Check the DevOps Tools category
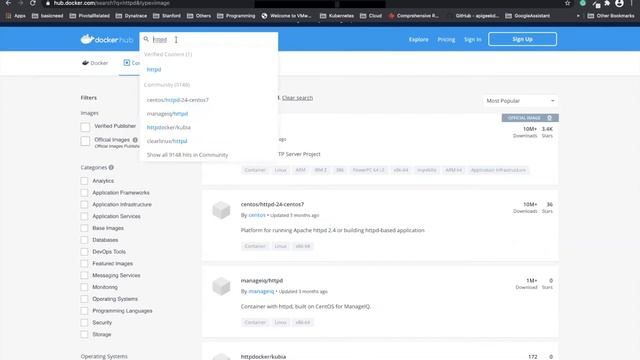This screenshot has width=640, height=360. [84, 251]
